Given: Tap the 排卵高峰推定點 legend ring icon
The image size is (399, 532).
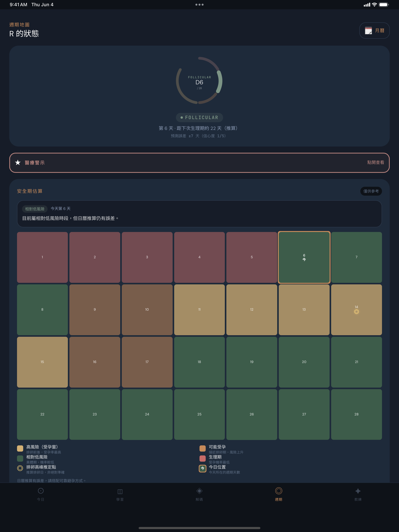Looking at the screenshot, I should [20, 468].
